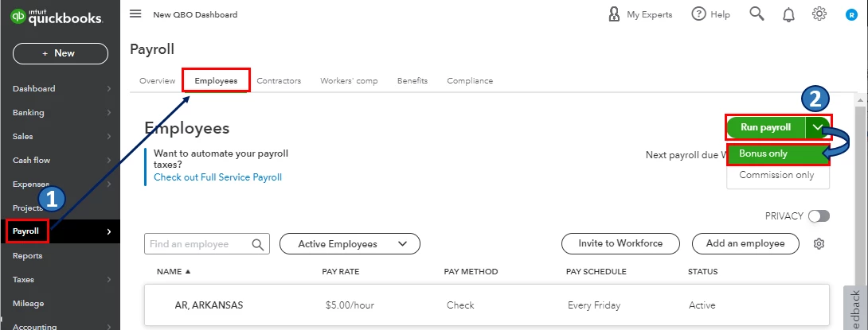
Task: Open My Experts
Action: coord(640,14)
